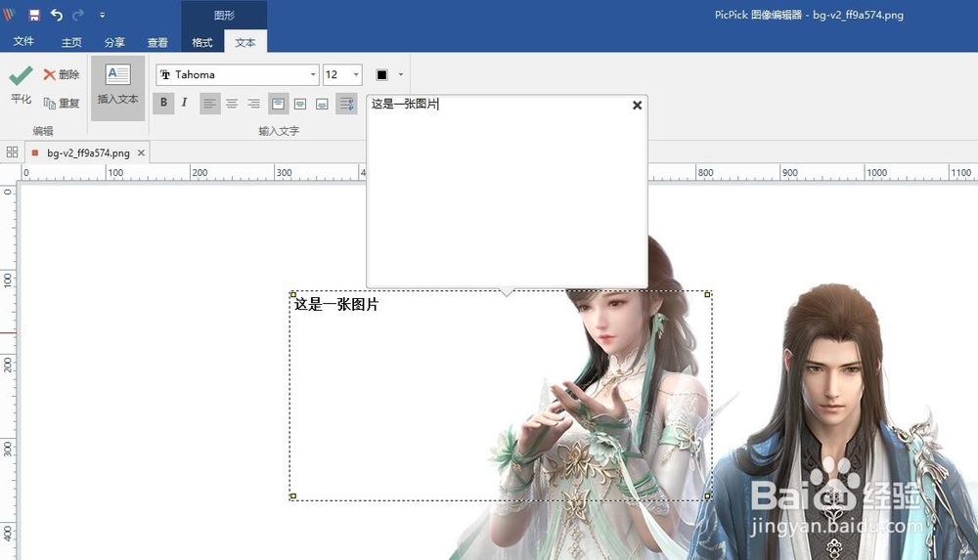
Task: Undo the last action
Action: pos(57,15)
